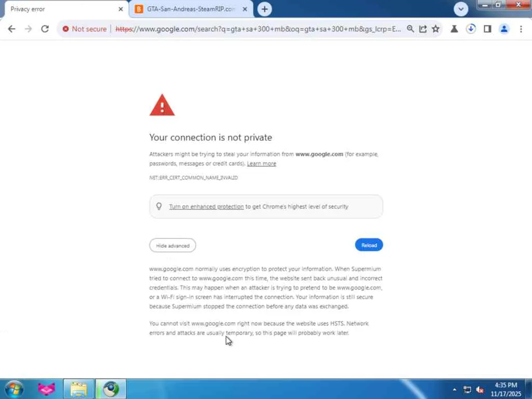Viewport: 532px width, 399px height.
Task: Share this page via the share icon
Action: coord(423,29)
